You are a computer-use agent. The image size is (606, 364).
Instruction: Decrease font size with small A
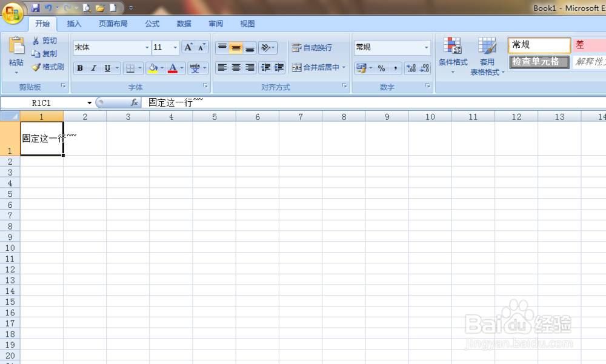coord(201,47)
